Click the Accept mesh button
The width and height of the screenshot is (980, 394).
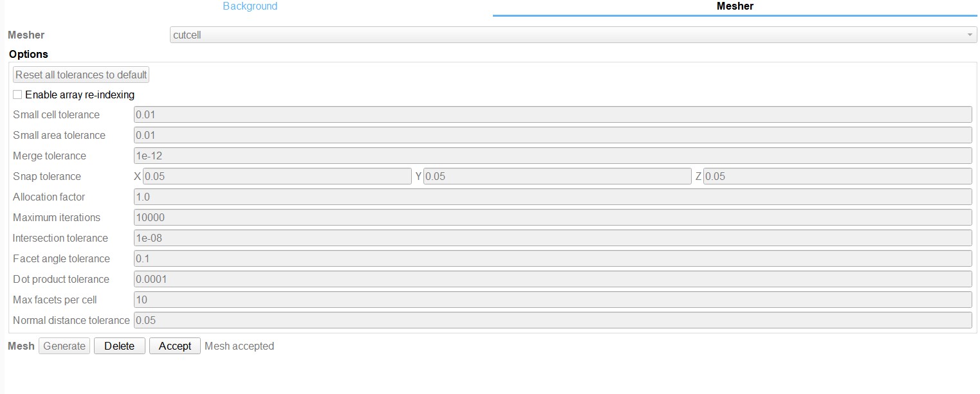click(175, 346)
